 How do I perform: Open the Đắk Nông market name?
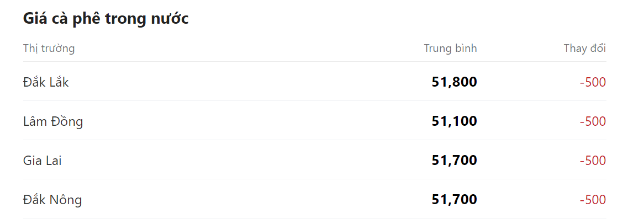click(52, 200)
